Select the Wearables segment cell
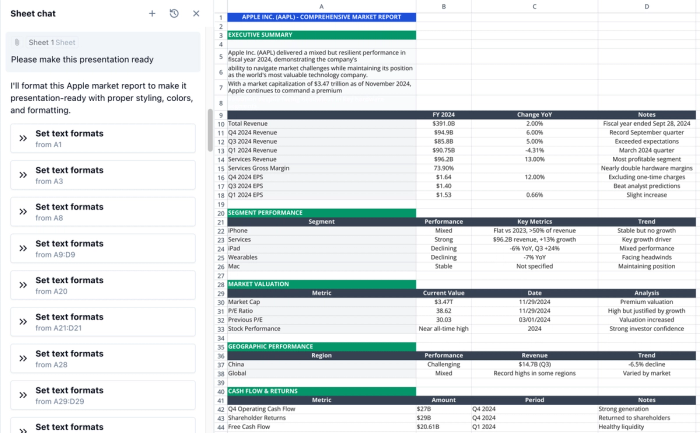This screenshot has height=433, width=700. [321, 258]
